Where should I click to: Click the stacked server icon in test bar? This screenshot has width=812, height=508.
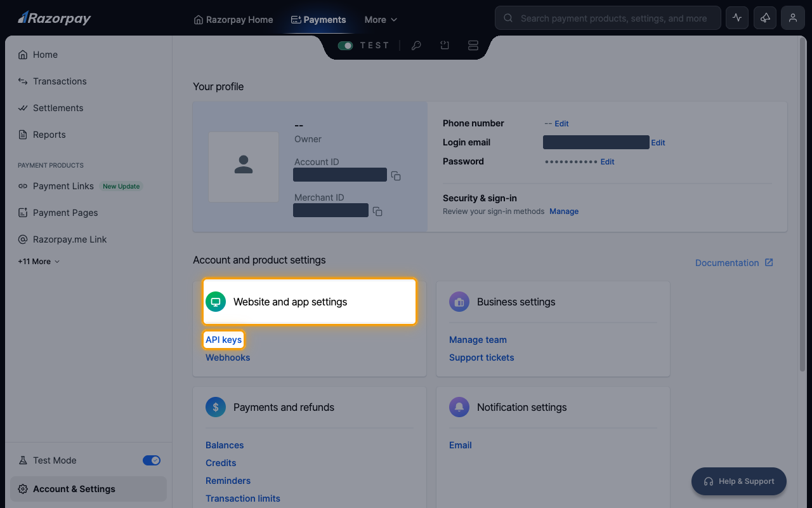[x=473, y=46]
